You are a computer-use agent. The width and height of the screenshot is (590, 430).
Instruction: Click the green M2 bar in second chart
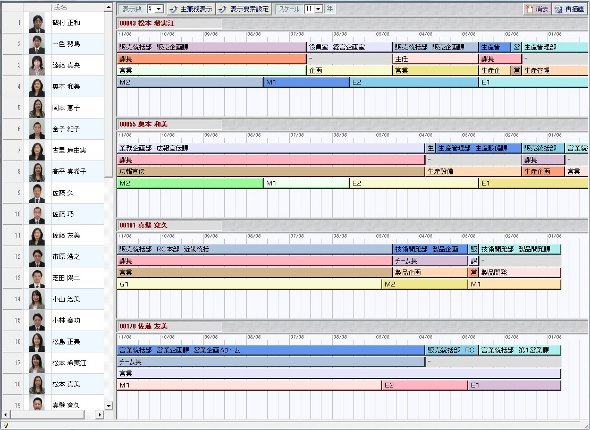190,183
